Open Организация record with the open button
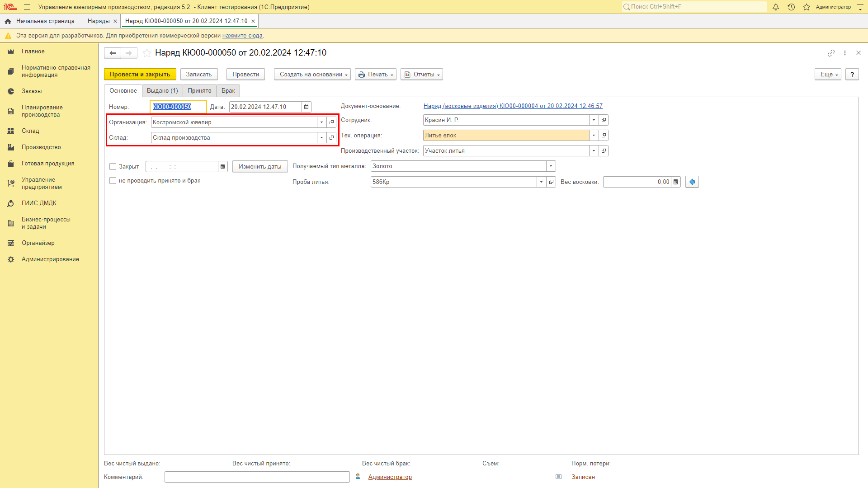 click(331, 122)
